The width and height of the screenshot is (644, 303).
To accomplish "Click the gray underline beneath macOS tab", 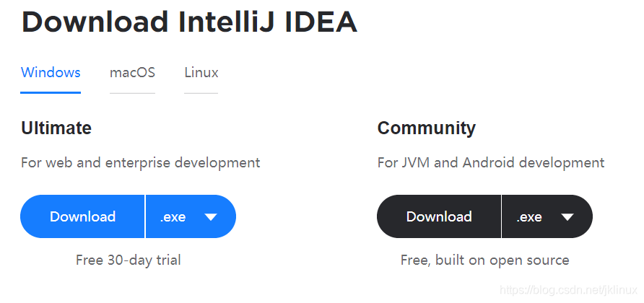I will point(132,93).
